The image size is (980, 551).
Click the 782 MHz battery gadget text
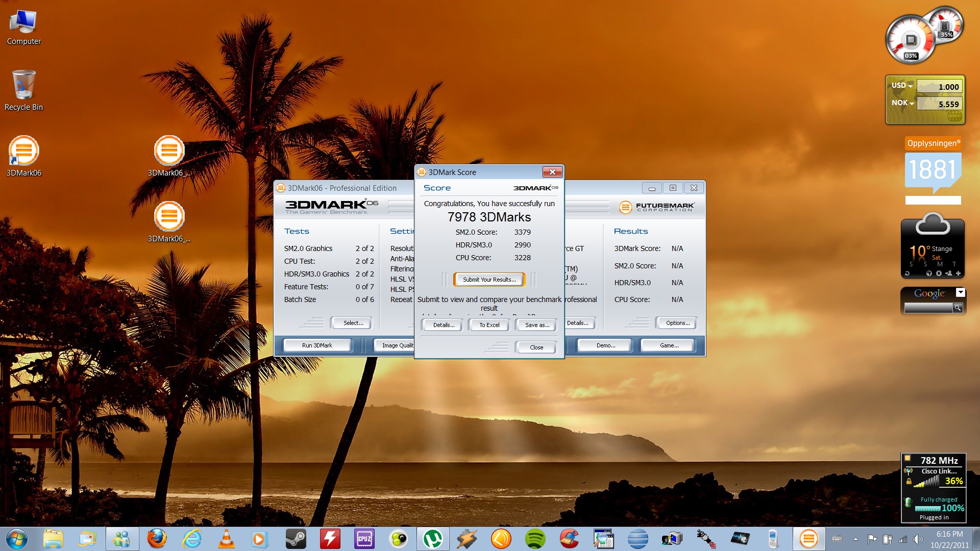point(939,460)
